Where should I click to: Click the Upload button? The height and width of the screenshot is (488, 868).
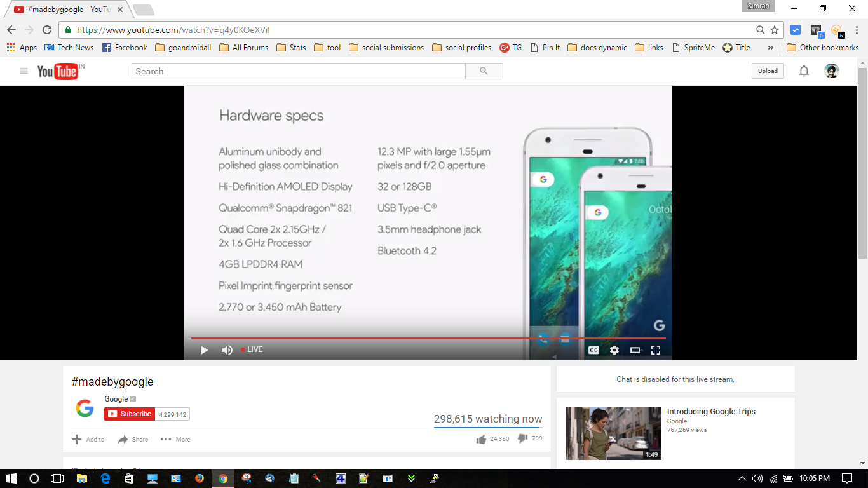[768, 71]
